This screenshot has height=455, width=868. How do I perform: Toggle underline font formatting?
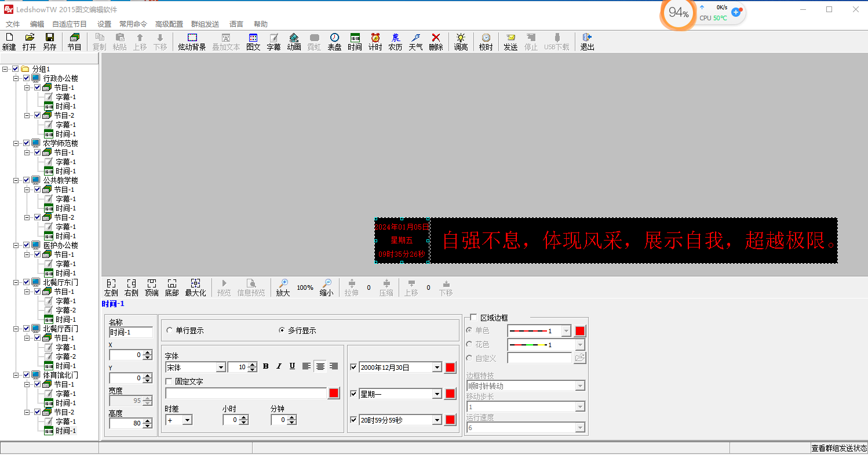(292, 366)
